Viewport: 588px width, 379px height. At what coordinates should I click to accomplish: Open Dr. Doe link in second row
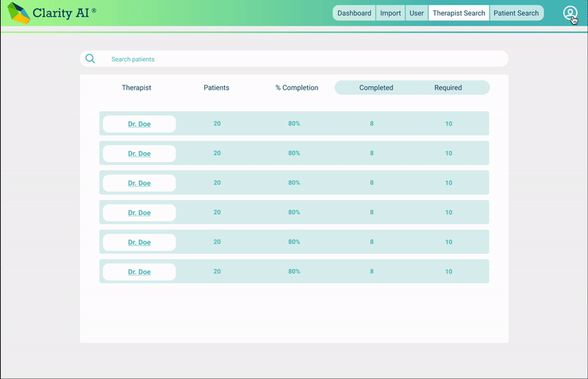point(139,153)
